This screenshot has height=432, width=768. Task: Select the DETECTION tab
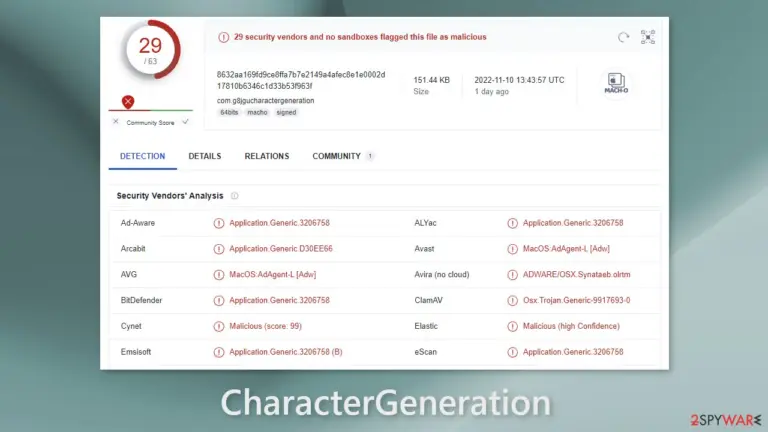[x=143, y=156]
